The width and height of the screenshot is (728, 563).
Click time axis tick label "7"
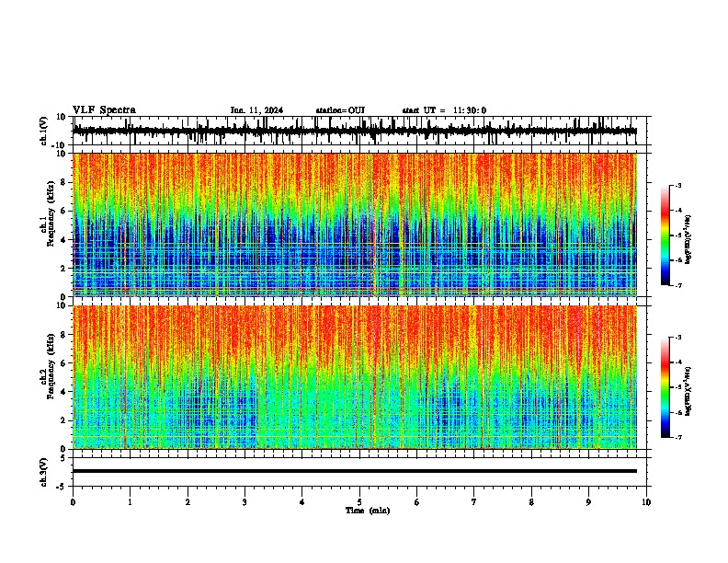[x=474, y=502]
